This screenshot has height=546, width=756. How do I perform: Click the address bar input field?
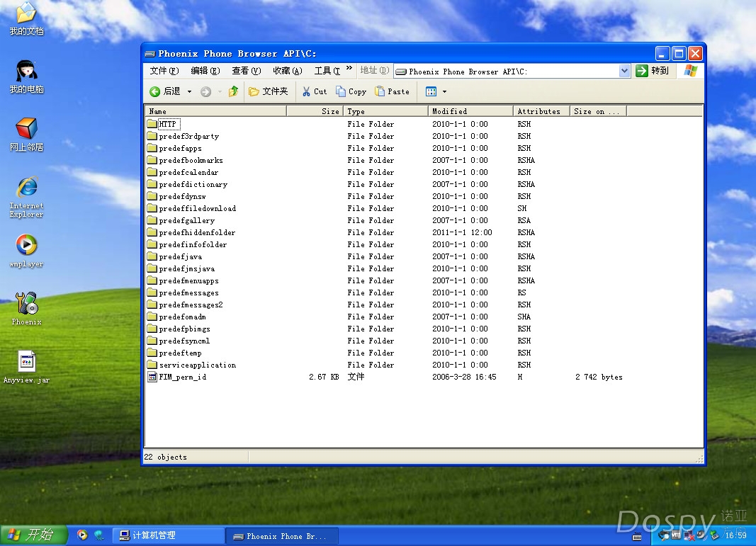(507, 72)
